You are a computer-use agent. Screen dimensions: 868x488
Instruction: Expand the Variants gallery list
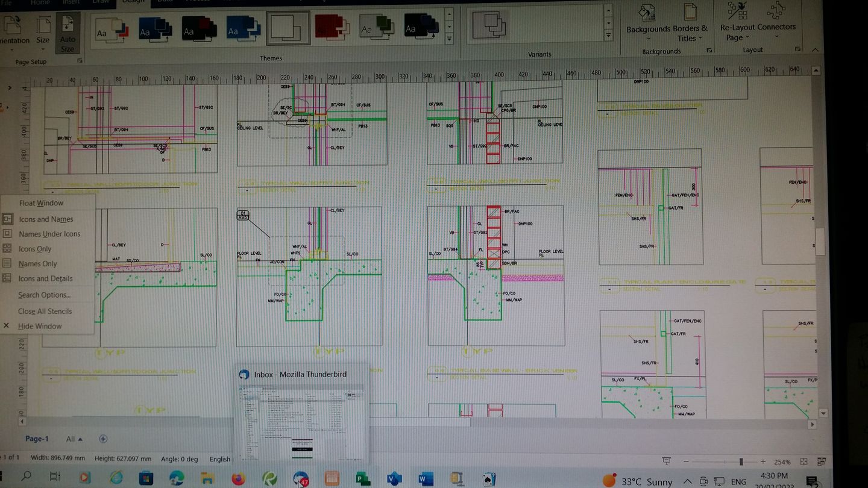click(x=608, y=36)
